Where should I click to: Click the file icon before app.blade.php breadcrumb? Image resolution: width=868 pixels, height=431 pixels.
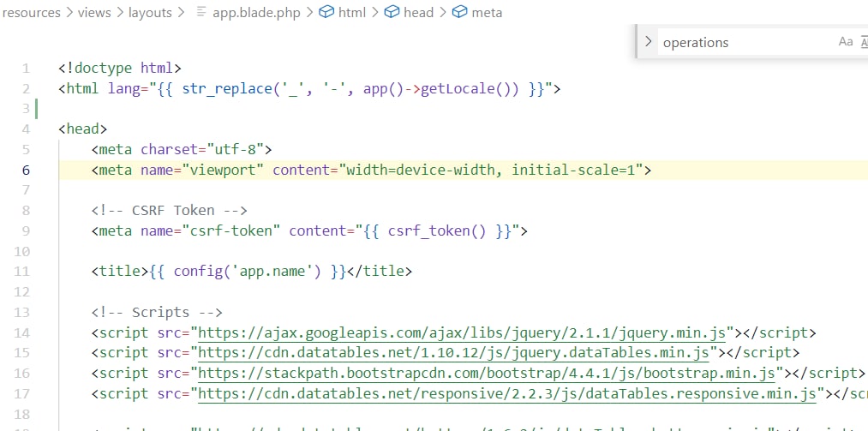201,12
